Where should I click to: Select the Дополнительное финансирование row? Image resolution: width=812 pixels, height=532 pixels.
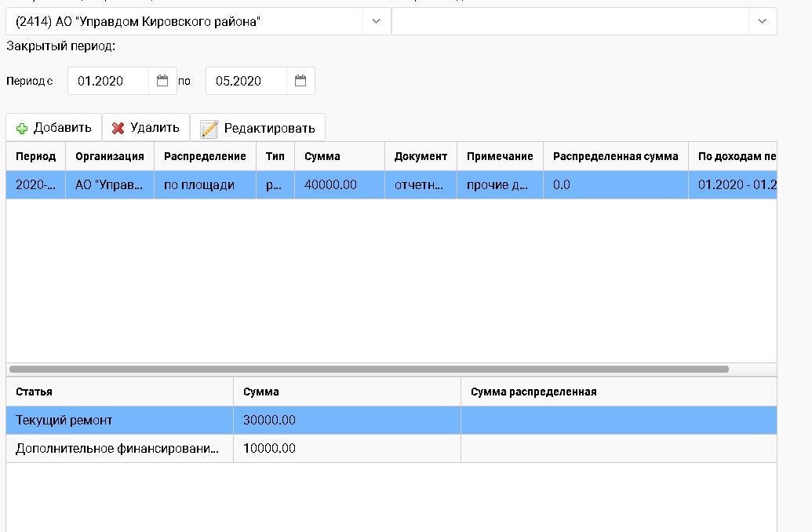[118, 449]
